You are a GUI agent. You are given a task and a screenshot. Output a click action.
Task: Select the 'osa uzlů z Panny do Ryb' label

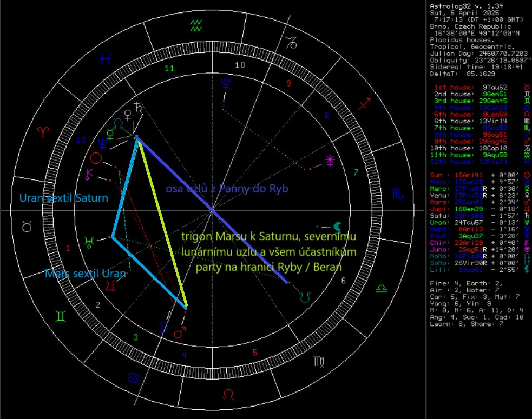point(227,188)
